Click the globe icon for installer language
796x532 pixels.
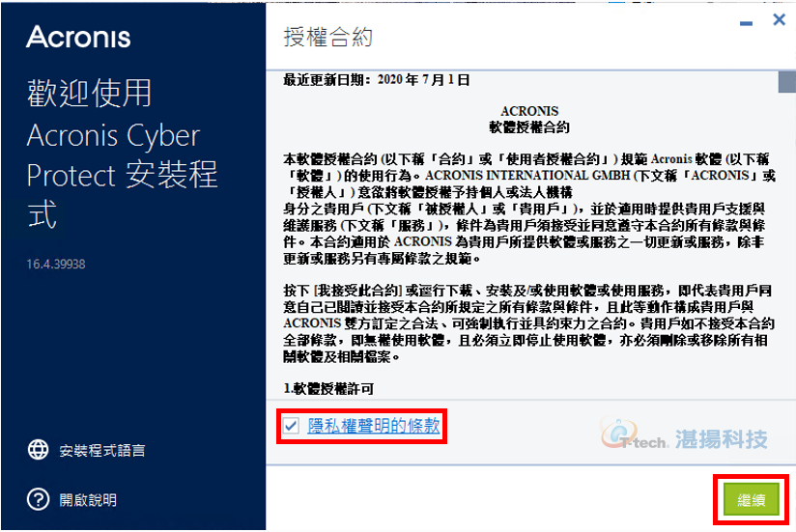(38, 450)
